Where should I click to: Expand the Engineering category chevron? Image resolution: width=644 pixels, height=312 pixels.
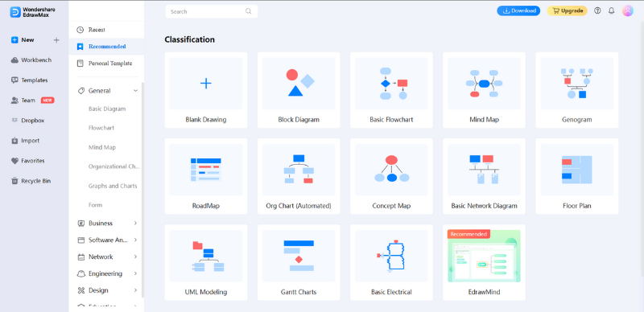coord(135,273)
